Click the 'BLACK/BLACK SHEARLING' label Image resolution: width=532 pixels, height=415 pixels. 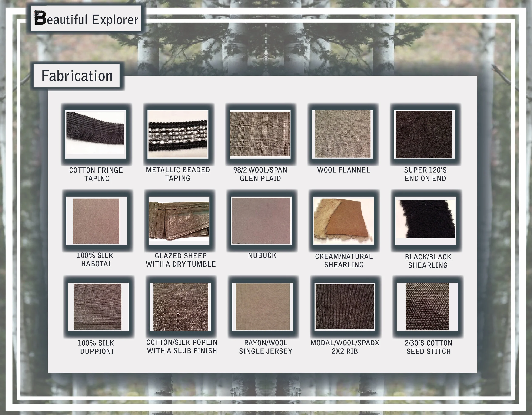(428, 261)
